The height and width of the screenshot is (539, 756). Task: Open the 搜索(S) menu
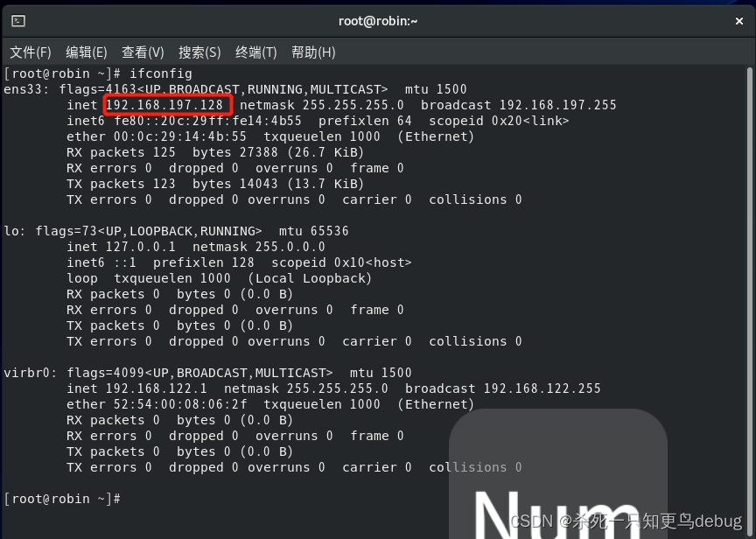(197, 52)
